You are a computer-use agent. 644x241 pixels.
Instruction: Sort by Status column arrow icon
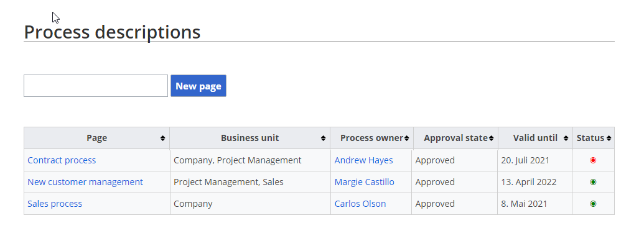pos(609,139)
